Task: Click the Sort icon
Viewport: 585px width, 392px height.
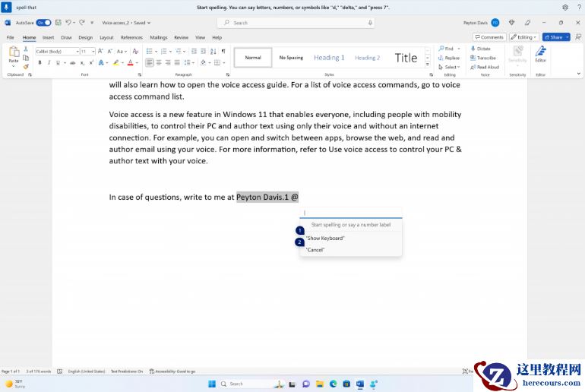Action: coord(213,51)
